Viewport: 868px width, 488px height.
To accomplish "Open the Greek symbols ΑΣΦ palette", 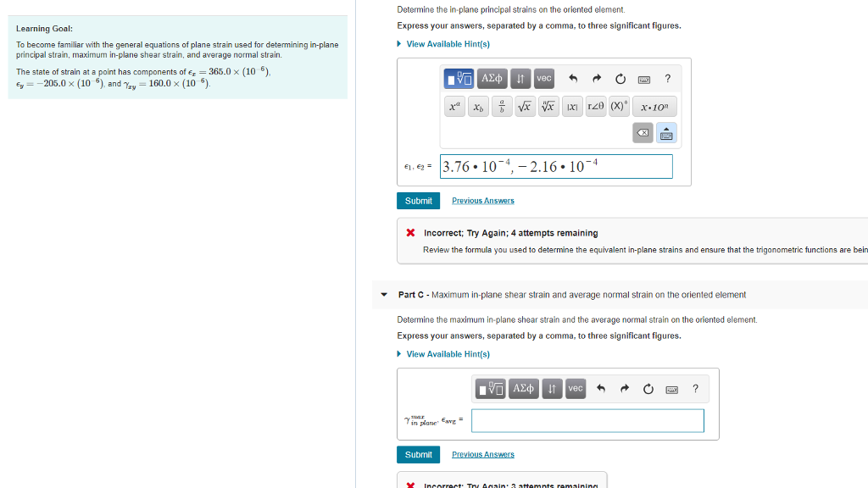I will tap(490, 78).
